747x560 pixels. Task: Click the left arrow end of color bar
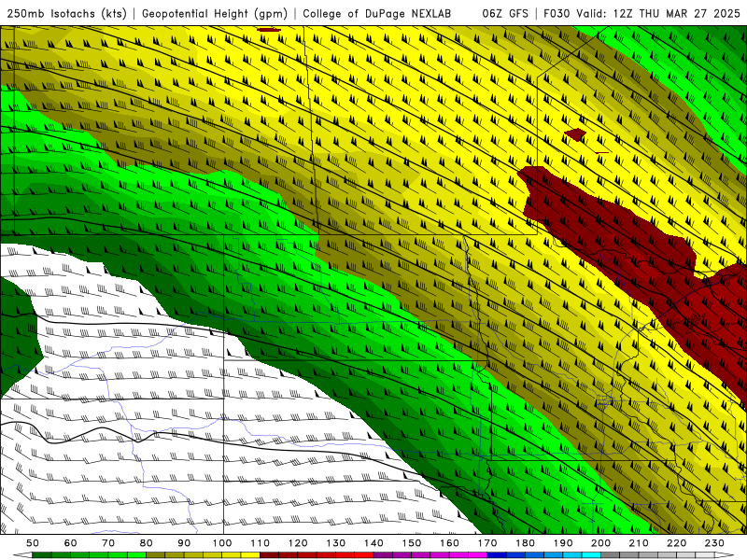tap(22, 555)
